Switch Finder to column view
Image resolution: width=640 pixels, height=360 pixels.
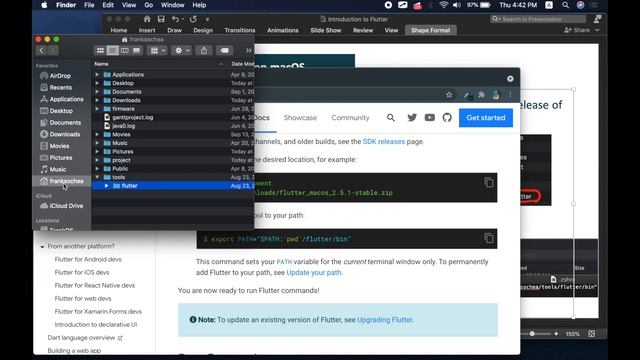point(124,50)
